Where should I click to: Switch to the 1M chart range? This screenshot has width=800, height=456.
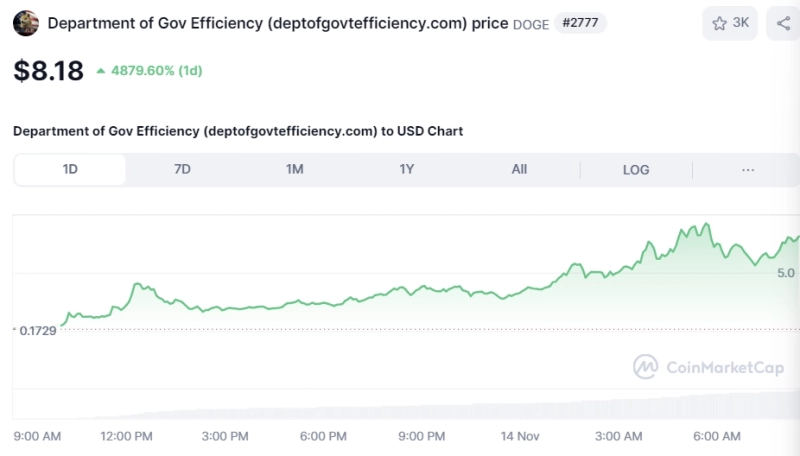294,170
